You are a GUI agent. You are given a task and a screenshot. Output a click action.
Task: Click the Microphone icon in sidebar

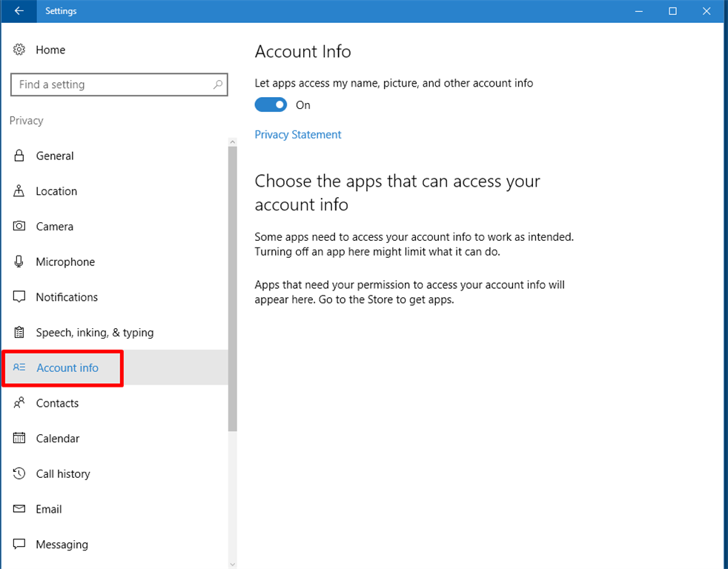(19, 262)
